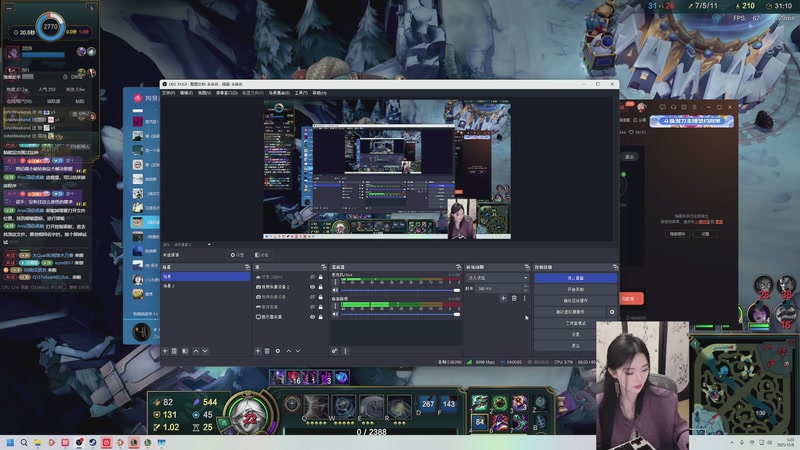Pop out the Scenes dock panel icon
This screenshot has height=450, width=800.
(247, 267)
